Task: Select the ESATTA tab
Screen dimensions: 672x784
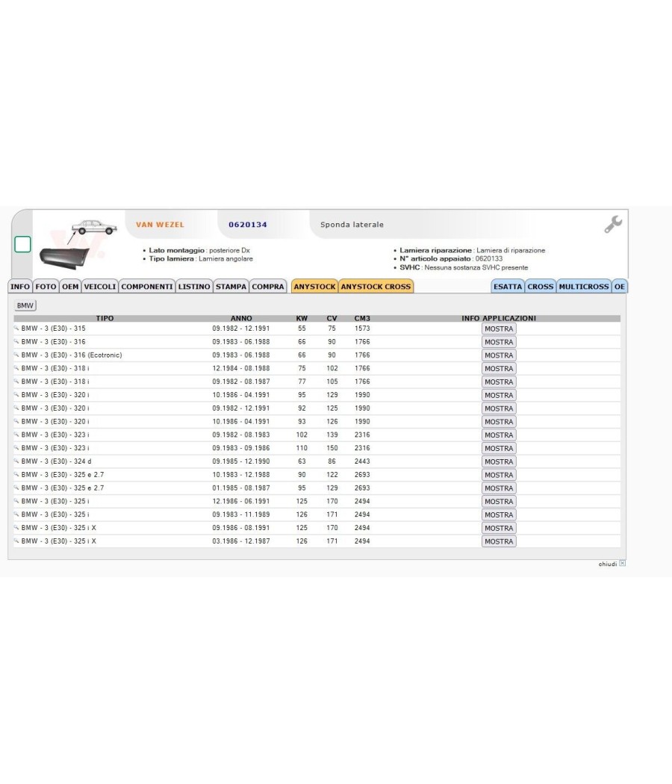Action: (508, 287)
